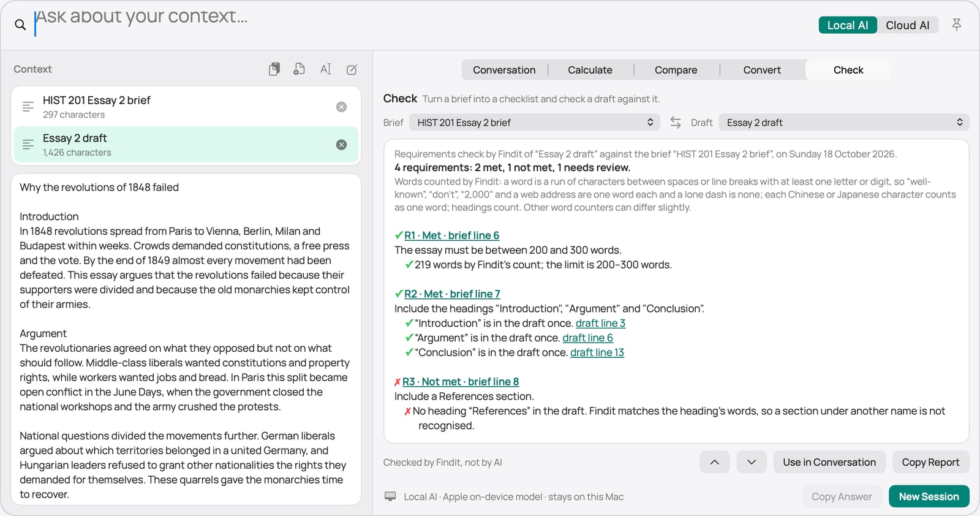Click the Copy Report button
This screenshot has height=516, width=980.
tap(930, 462)
